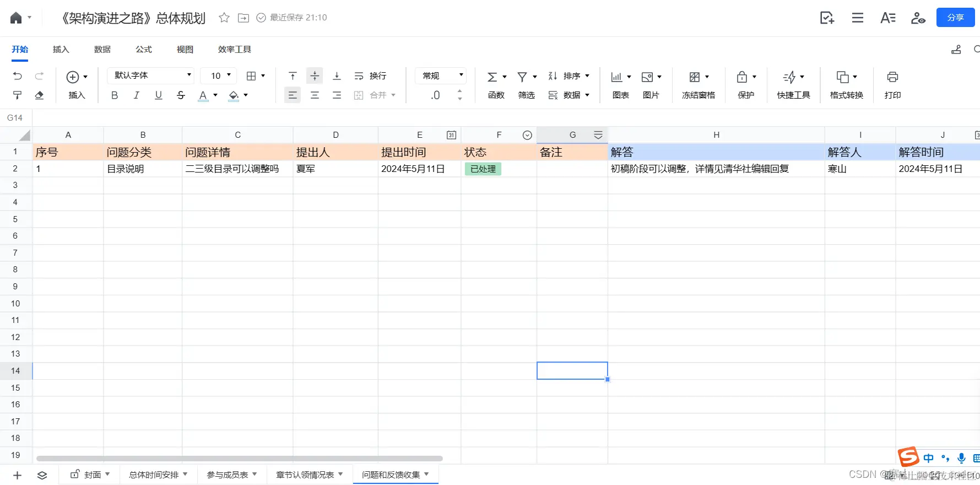Insert a chart 图表
The image size is (980, 485).
click(x=621, y=85)
